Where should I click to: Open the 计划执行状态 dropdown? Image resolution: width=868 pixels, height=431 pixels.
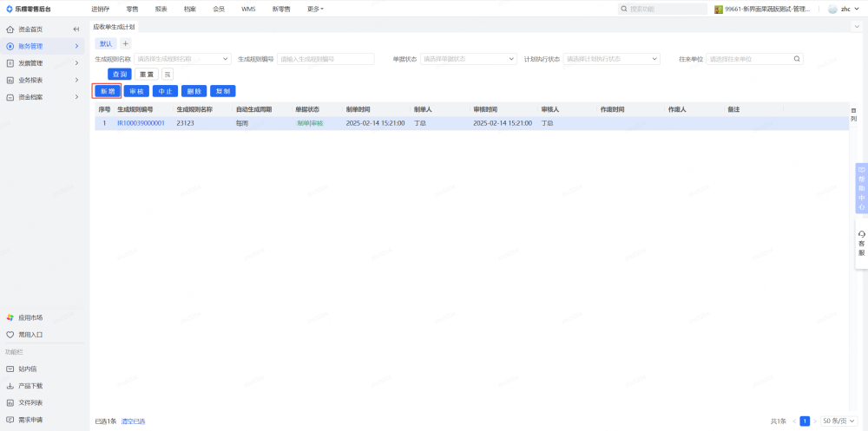point(611,59)
